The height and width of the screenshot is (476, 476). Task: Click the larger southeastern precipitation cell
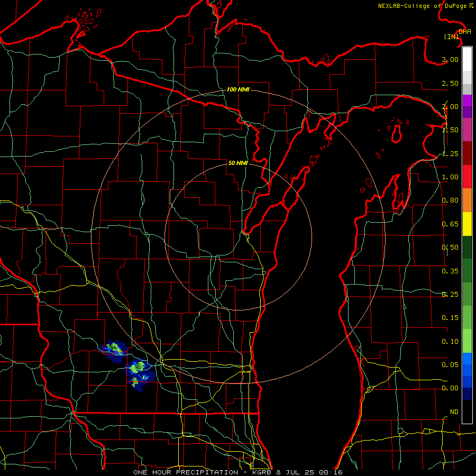pyautogui.click(x=140, y=374)
